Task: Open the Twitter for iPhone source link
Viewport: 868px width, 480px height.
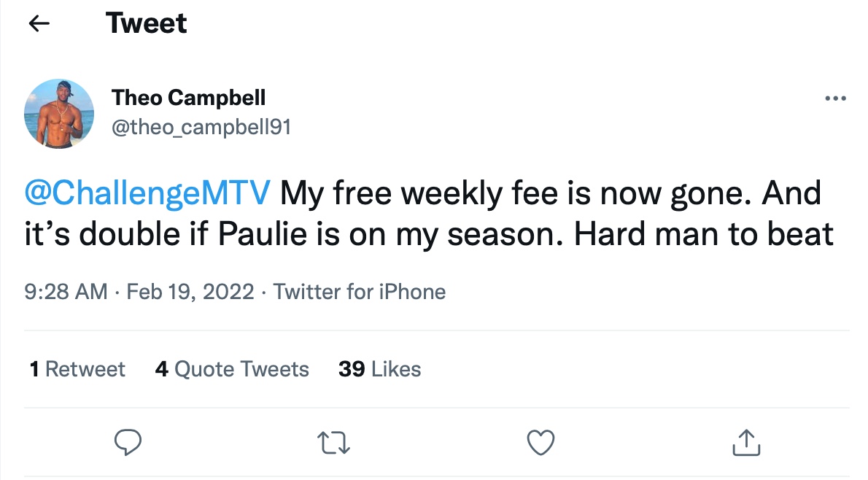Action: click(359, 292)
